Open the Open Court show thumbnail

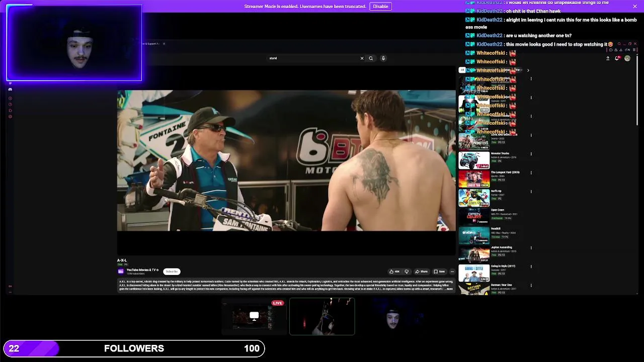(x=473, y=217)
